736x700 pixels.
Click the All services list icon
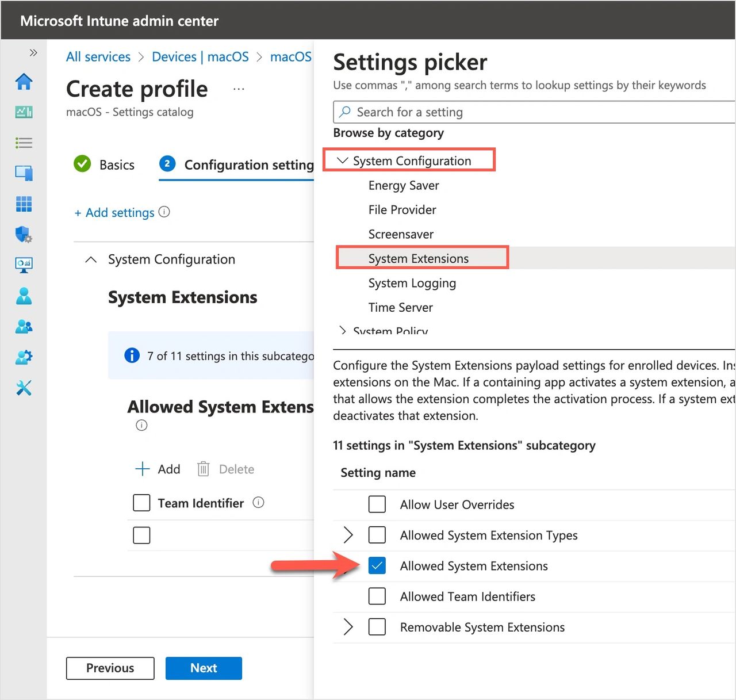point(24,143)
